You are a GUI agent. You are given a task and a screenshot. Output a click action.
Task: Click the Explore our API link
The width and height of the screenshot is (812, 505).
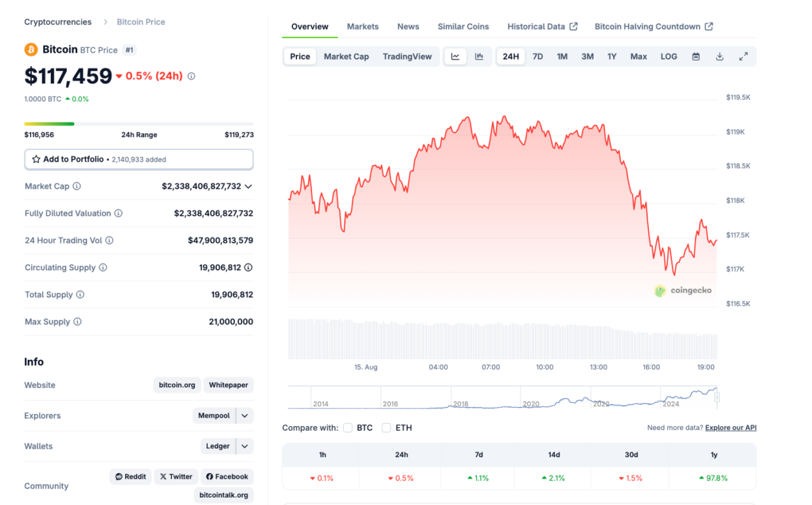click(731, 428)
